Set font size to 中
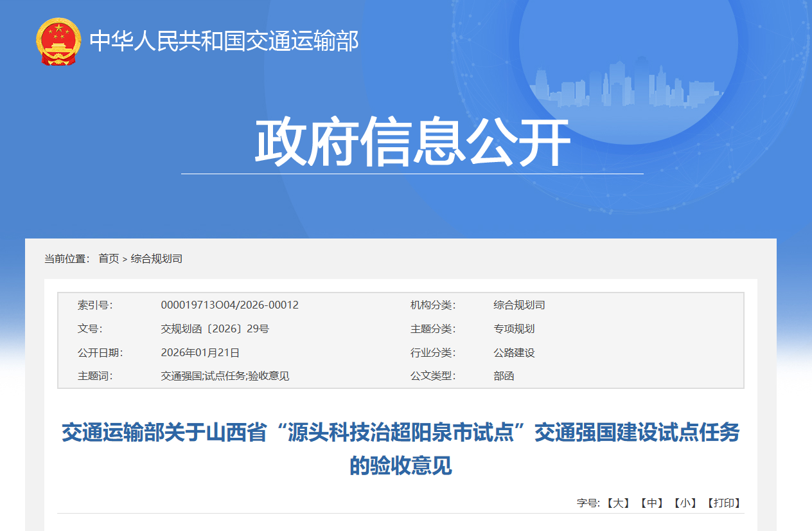 click(651, 503)
